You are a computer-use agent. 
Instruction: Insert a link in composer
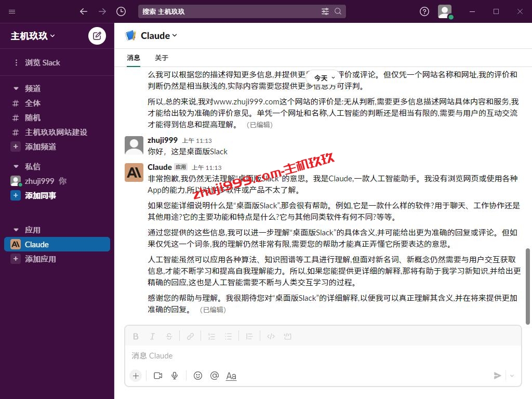[x=190, y=337]
